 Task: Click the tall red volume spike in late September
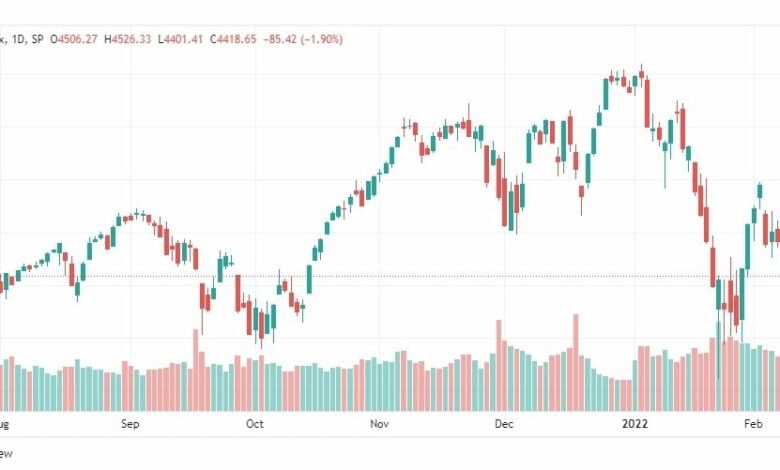195,370
